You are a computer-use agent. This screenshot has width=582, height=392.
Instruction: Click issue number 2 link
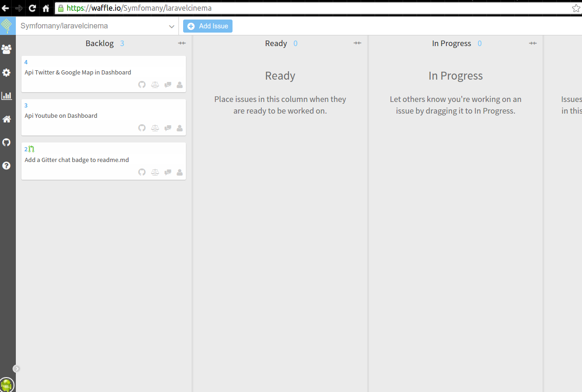[26, 149]
